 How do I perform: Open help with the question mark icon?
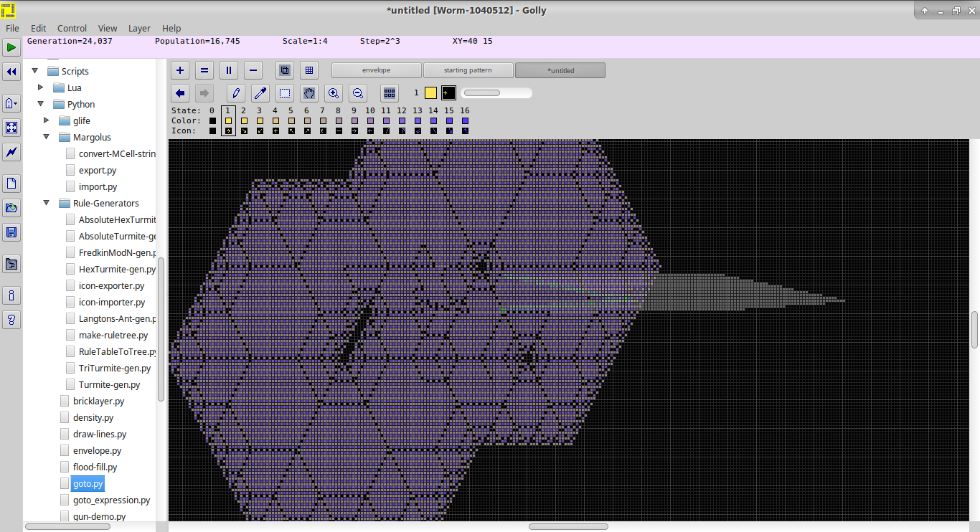[11, 320]
